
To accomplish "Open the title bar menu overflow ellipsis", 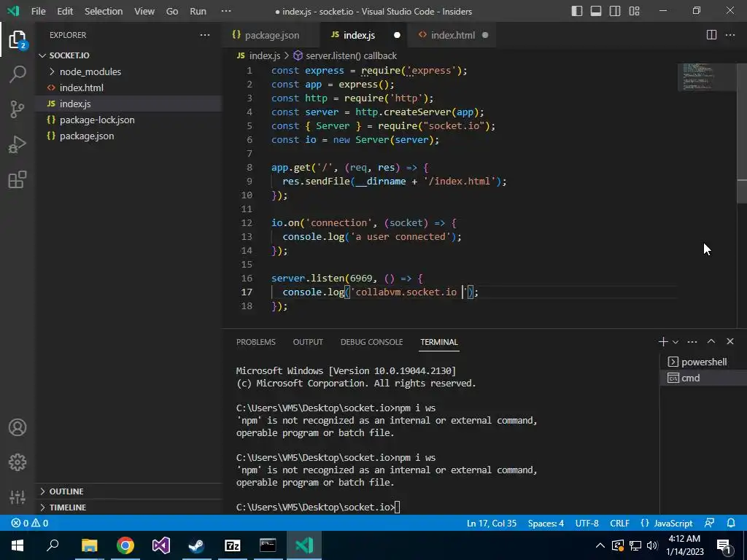I will pyautogui.click(x=226, y=11).
